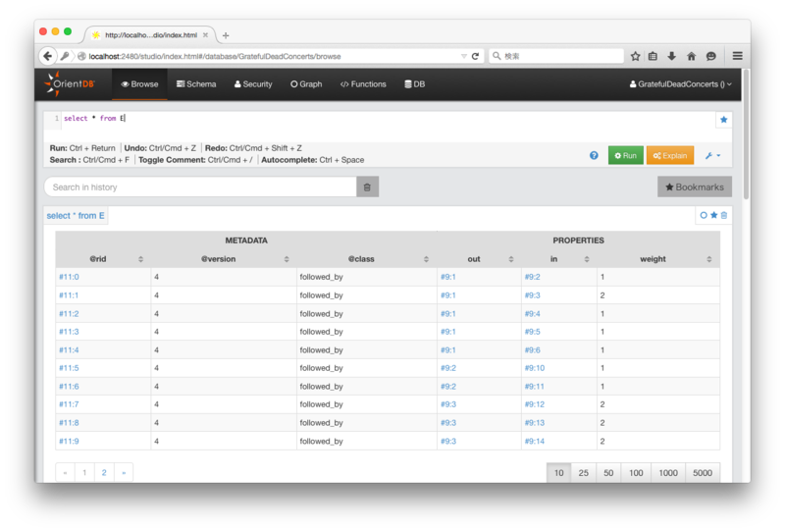
Task: Go to next page with » button
Action: click(x=124, y=472)
